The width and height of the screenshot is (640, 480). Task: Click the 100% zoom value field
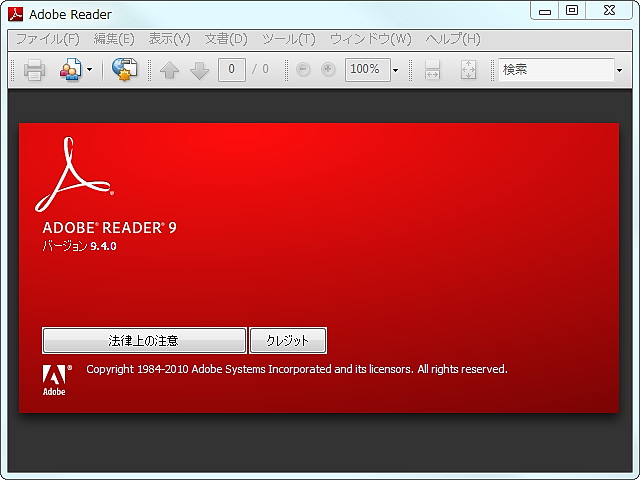click(367, 70)
